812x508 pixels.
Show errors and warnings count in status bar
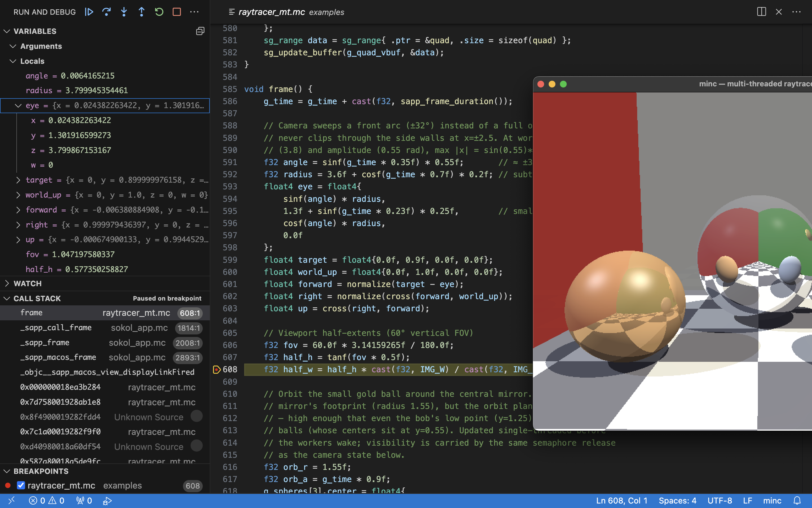[x=47, y=501]
